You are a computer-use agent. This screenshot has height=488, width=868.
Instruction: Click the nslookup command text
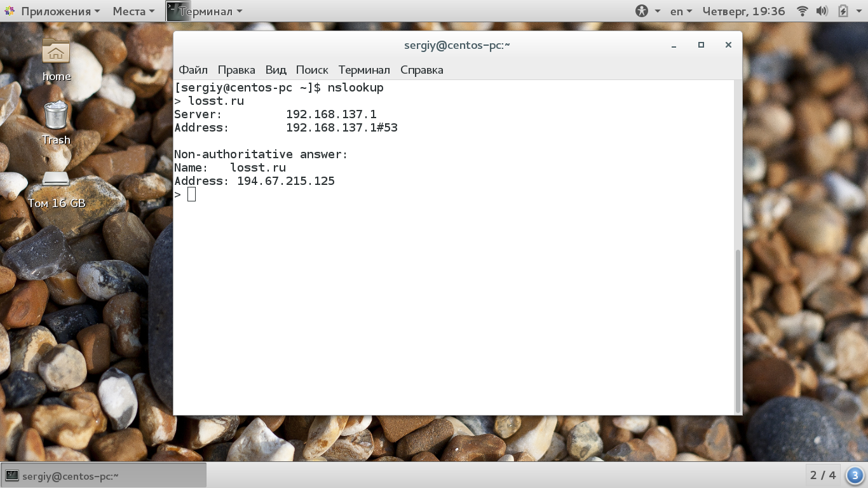coord(356,88)
